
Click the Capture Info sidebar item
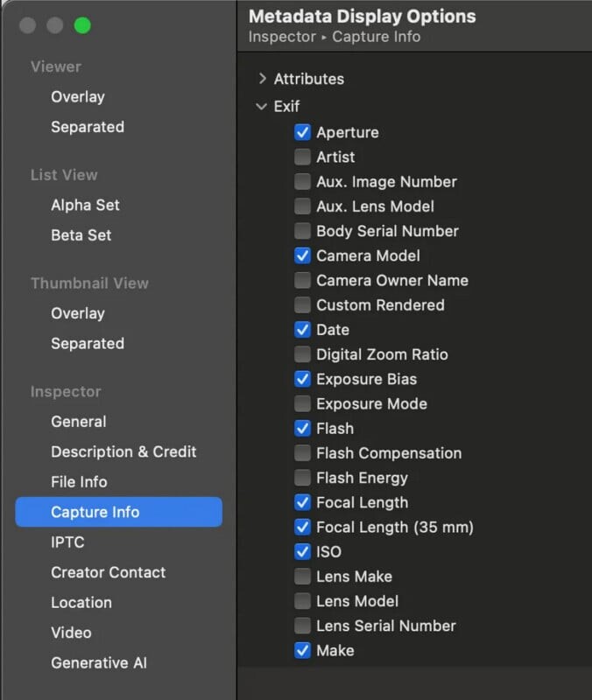(x=95, y=512)
